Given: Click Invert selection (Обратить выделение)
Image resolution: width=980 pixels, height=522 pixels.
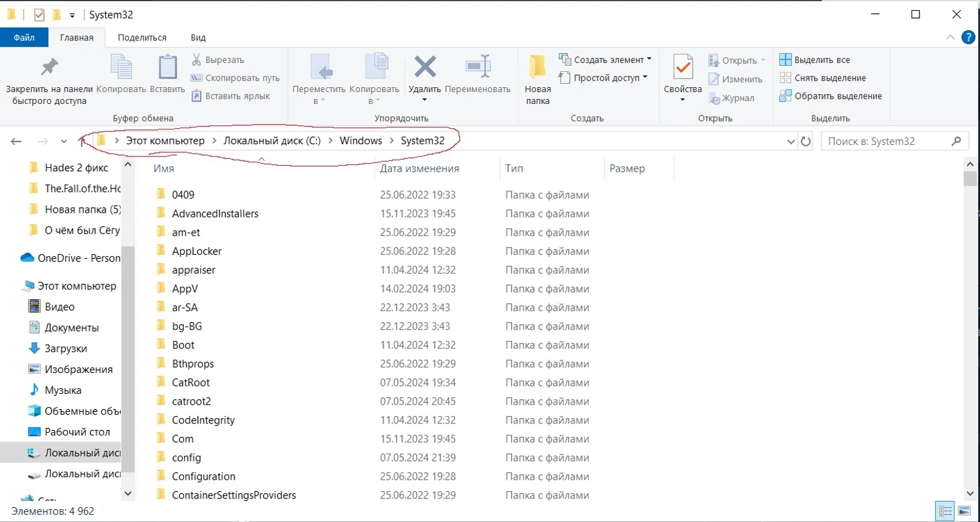Looking at the screenshot, I should pyautogui.click(x=831, y=96).
